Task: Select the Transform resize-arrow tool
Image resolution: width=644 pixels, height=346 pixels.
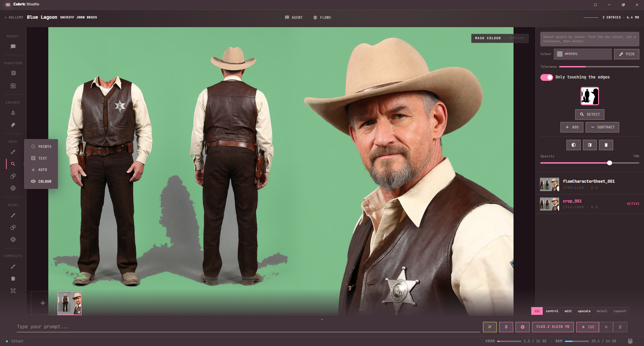Action: pos(13,86)
